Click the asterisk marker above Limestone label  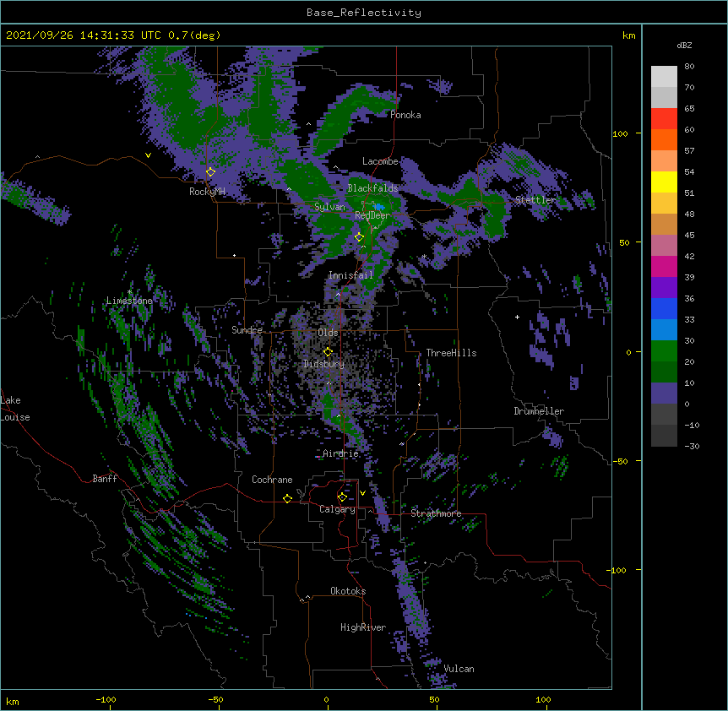tap(130, 292)
